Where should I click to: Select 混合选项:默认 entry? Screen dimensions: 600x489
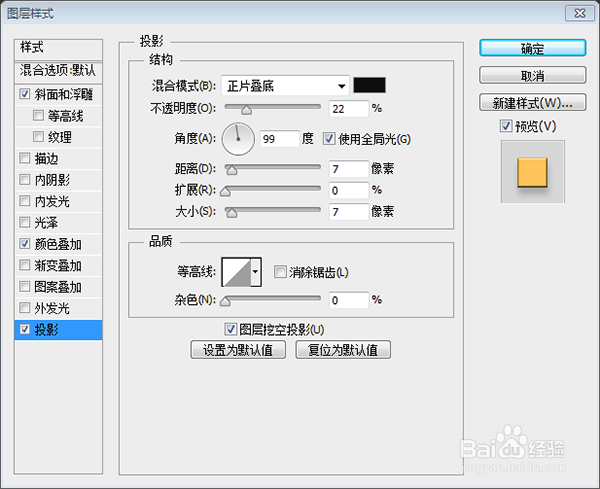59,71
